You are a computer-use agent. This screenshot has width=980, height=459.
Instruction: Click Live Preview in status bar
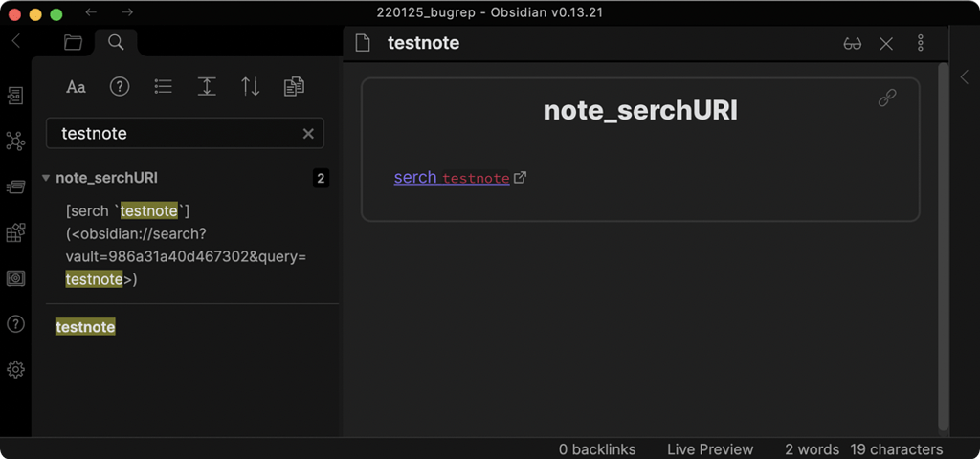tap(710, 449)
